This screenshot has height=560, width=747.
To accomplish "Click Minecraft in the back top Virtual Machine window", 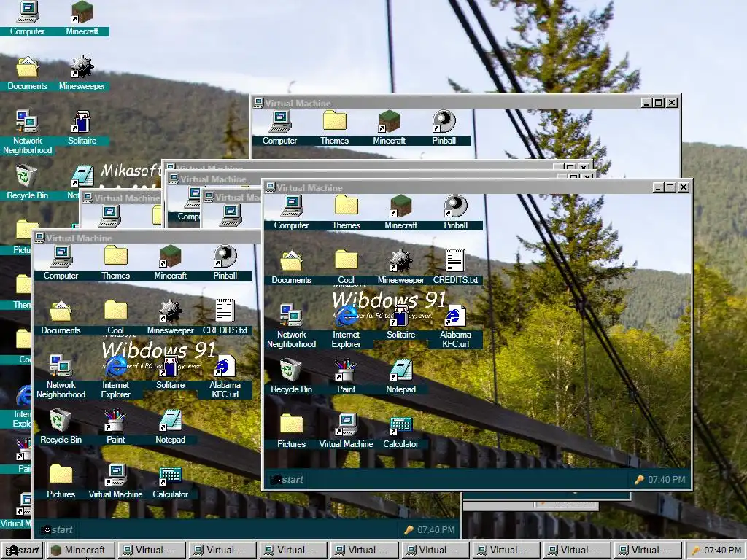I will point(390,128).
